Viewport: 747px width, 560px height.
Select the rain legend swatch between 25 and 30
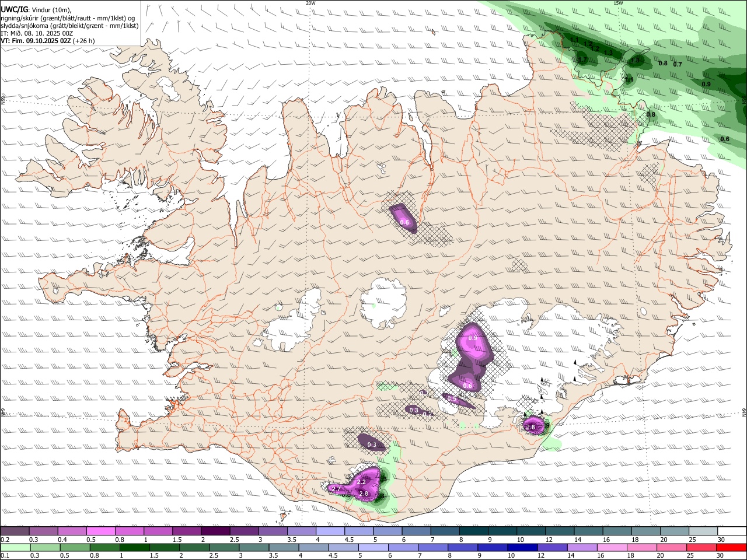coord(701,547)
